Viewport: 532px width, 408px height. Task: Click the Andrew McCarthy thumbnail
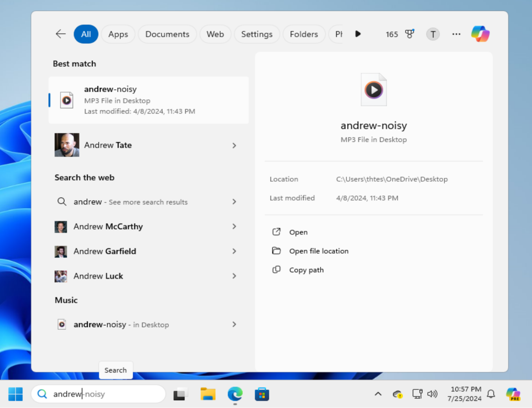click(x=61, y=227)
